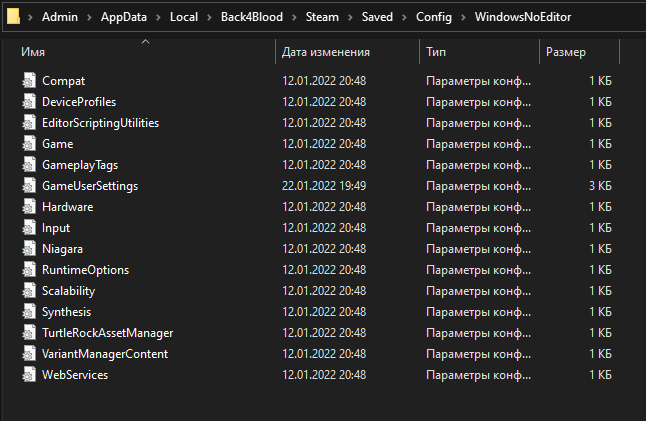646x421 pixels.
Task: Click the GameUserSettings file icon
Action: tap(28, 185)
